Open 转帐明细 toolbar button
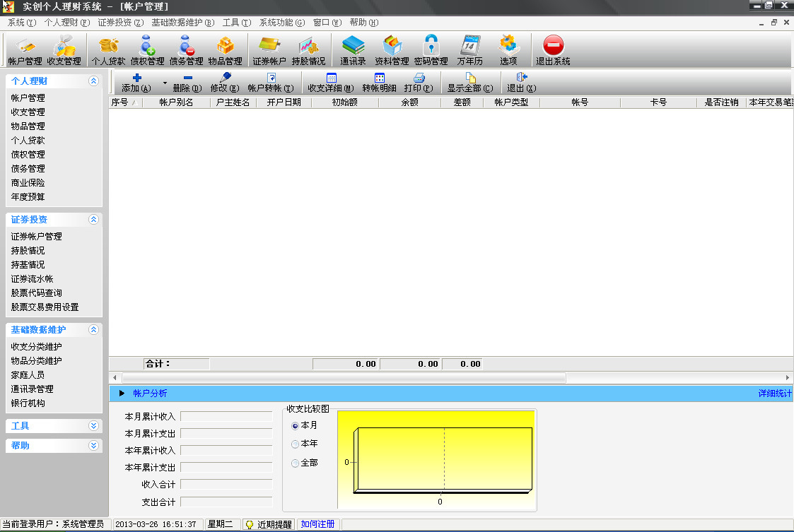This screenshot has width=794, height=532. 379,83
